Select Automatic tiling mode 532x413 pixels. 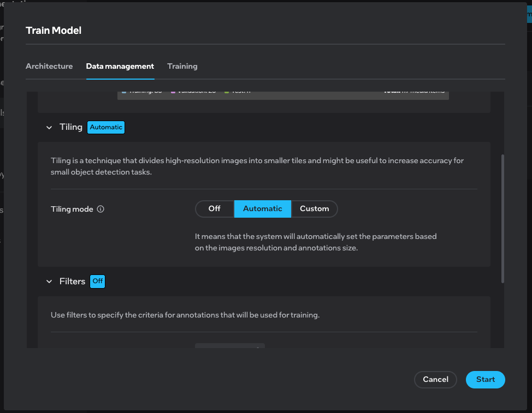263,209
